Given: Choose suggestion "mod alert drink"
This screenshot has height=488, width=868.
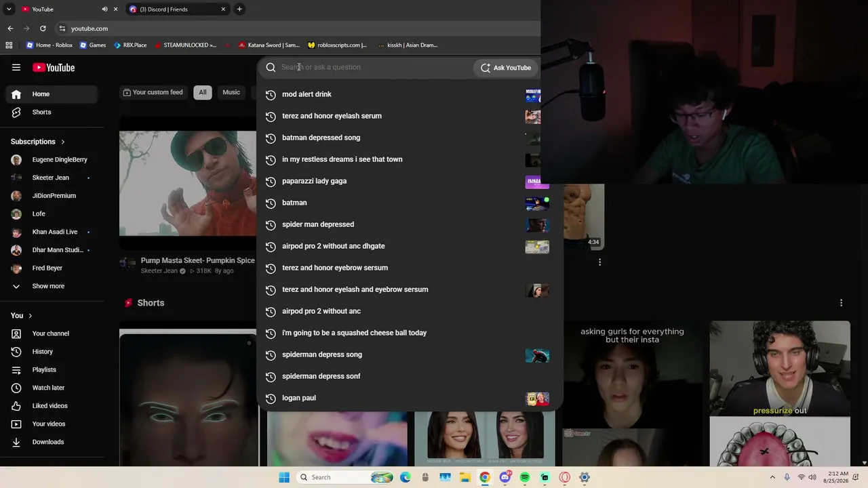Looking at the screenshot, I should (410, 94).
